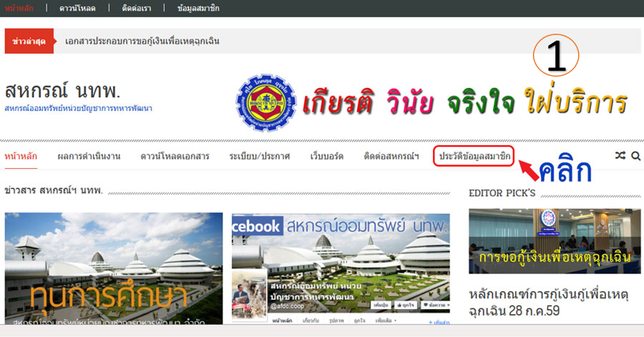Select ดาวน์โหลดเอกสาร navigation item
644x337 pixels.
[x=175, y=156]
